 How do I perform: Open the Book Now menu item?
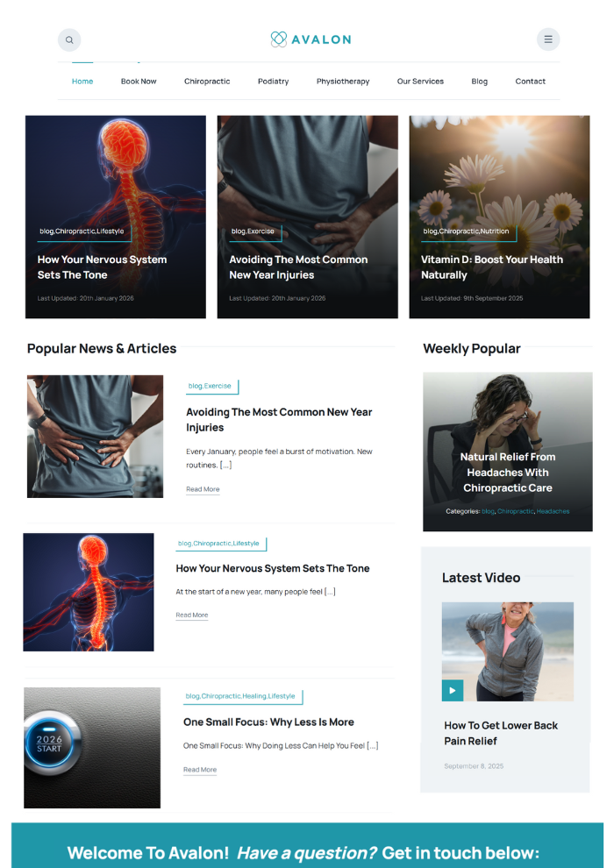[x=139, y=82]
